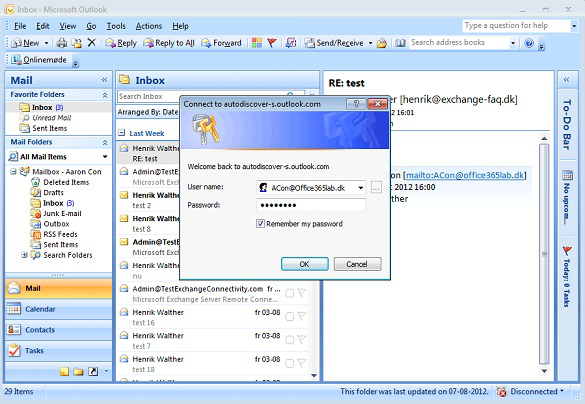This screenshot has width=585, height=404.
Task: Flag the test 7 message
Action: point(301,339)
